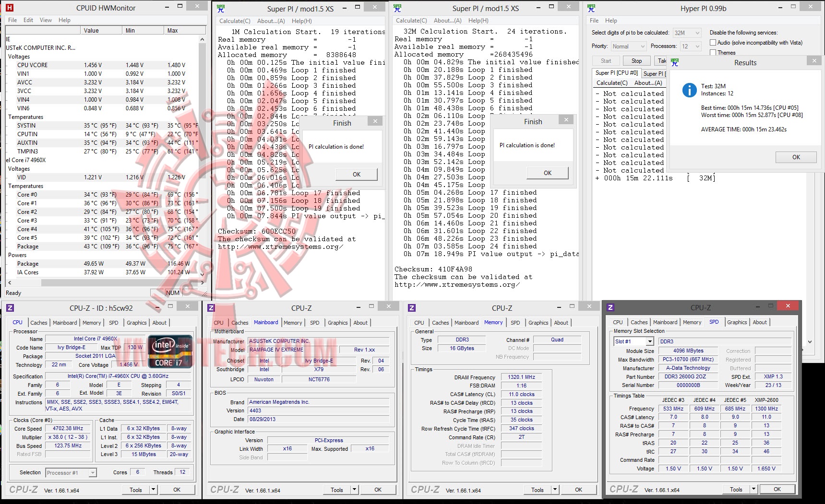Viewport: 825px width, 504px height.
Task: Switch to SPD tab in CPU-Z Memory window
Action: (515, 323)
